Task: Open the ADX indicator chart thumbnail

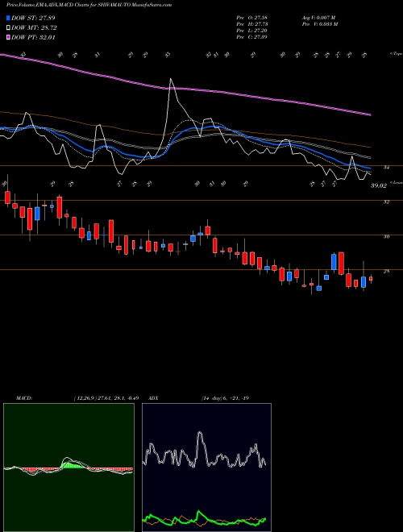Action: click(x=206, y=468)
